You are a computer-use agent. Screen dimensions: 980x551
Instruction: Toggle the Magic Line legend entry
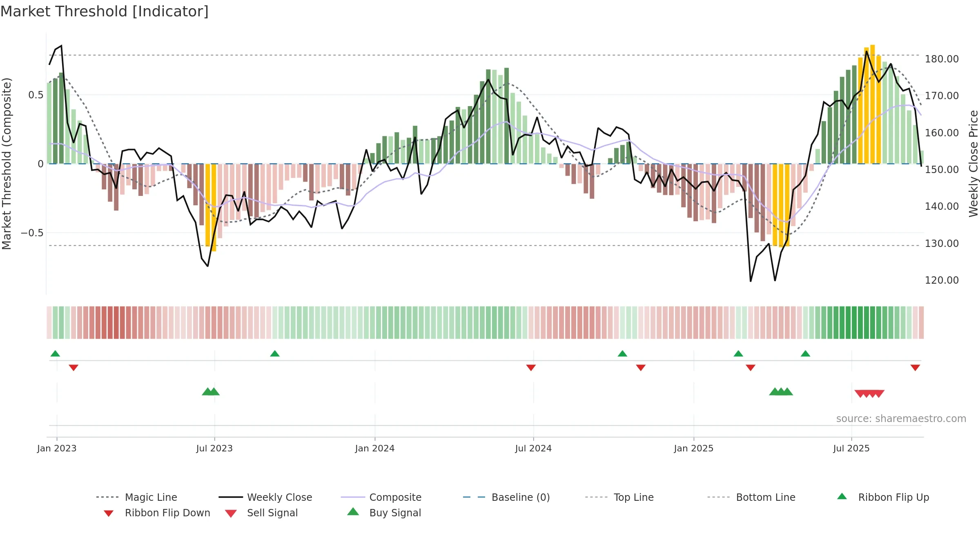(x=136, y=497)
